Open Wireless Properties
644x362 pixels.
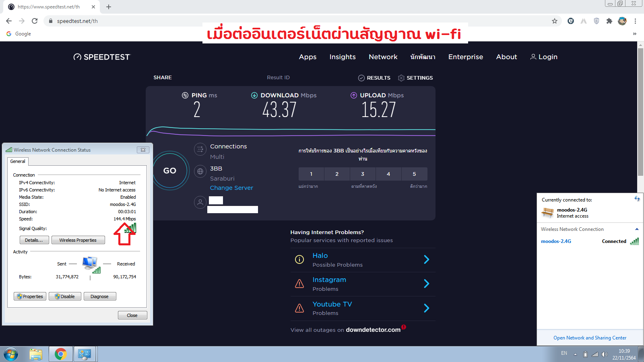pos(78,240)
